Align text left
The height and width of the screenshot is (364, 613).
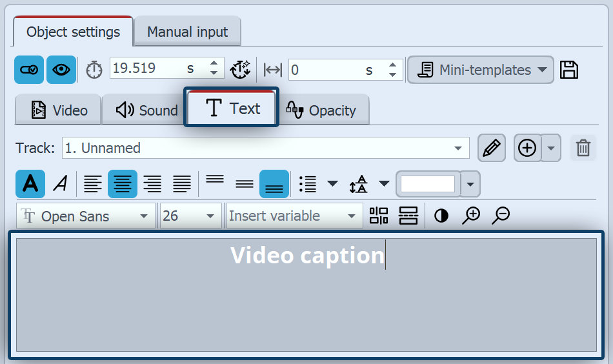coord(93,184)
